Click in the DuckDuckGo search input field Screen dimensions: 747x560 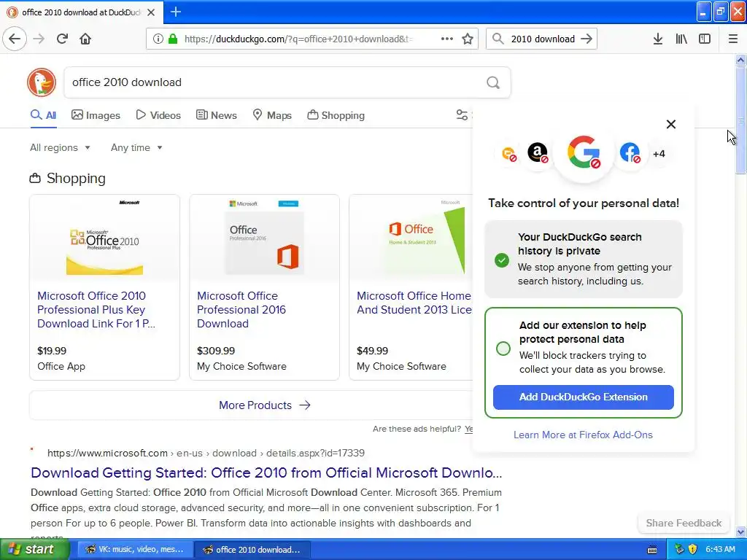[x=276, y=82]
